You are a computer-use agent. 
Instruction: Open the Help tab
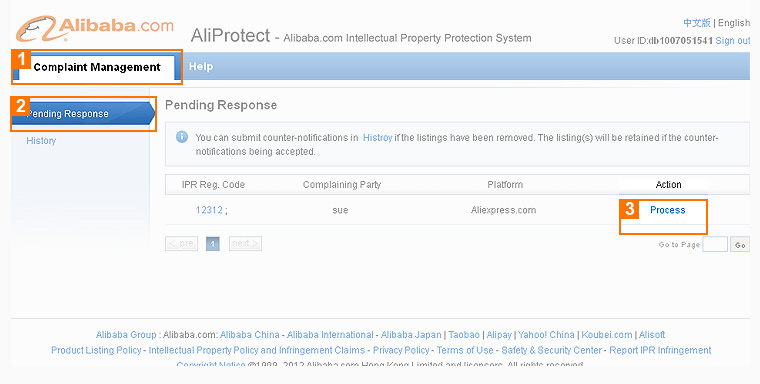(201, 66)
